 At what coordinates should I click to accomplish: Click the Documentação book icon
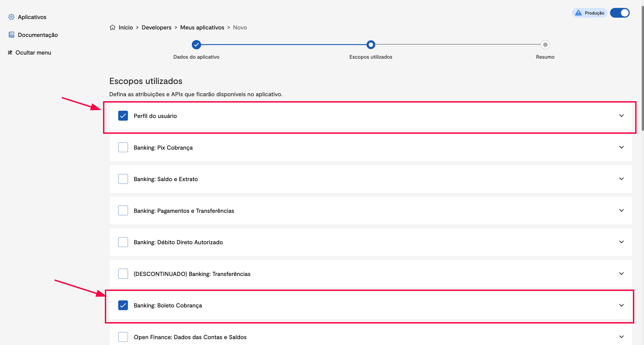11,34
